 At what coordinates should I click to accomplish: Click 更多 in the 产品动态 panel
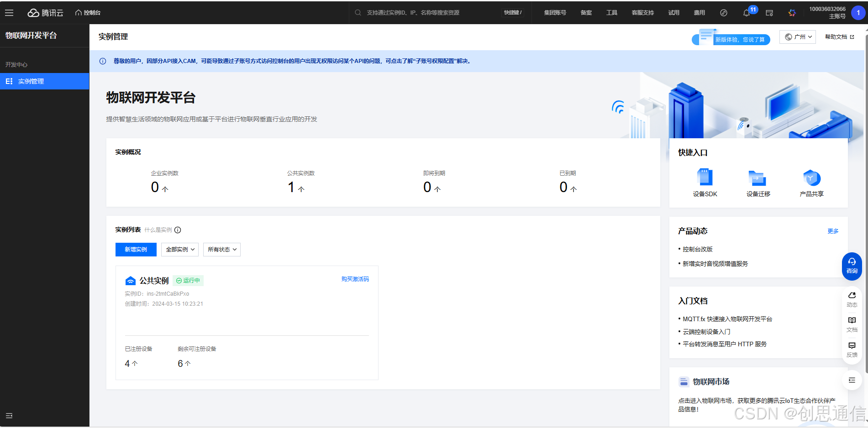[x=833, y=231]
